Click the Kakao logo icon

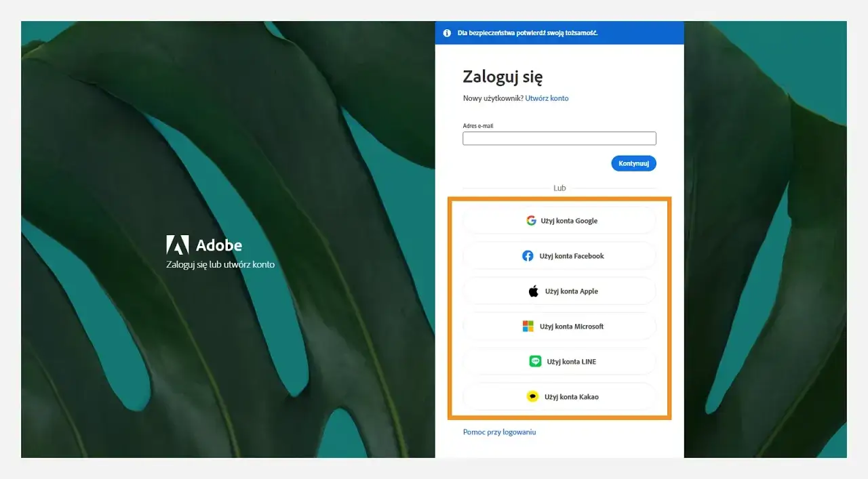tap(532, 397)
